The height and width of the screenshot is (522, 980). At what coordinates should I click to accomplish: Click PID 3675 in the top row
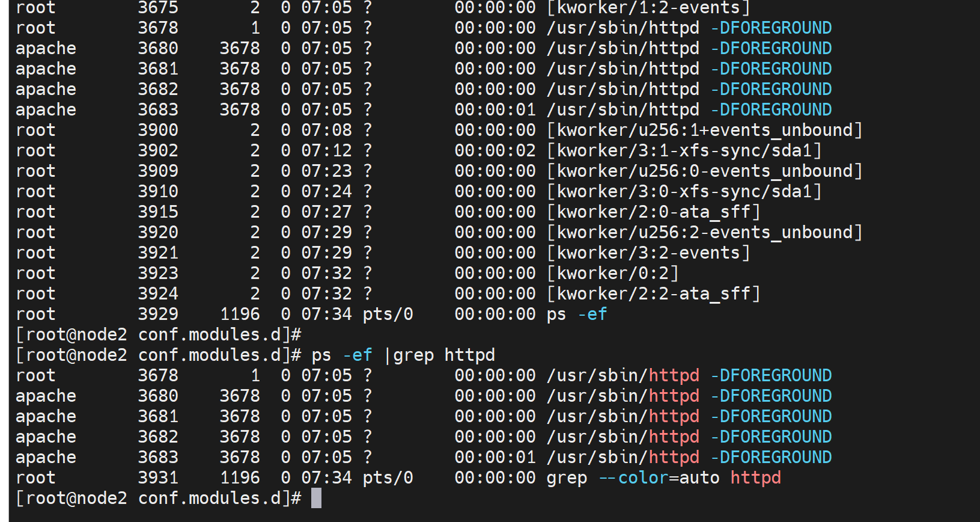click(x=158, y=8)
